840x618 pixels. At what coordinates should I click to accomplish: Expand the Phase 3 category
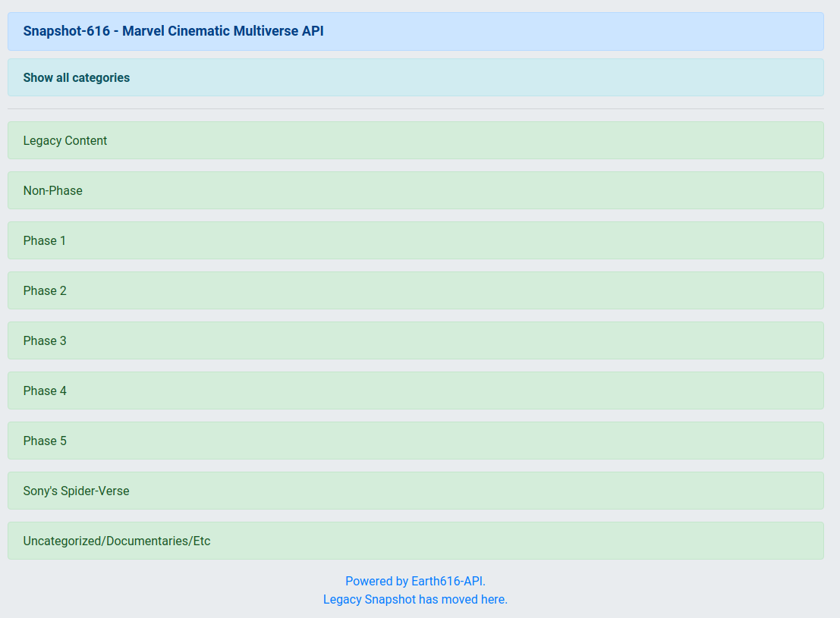[x=416, y=340]
